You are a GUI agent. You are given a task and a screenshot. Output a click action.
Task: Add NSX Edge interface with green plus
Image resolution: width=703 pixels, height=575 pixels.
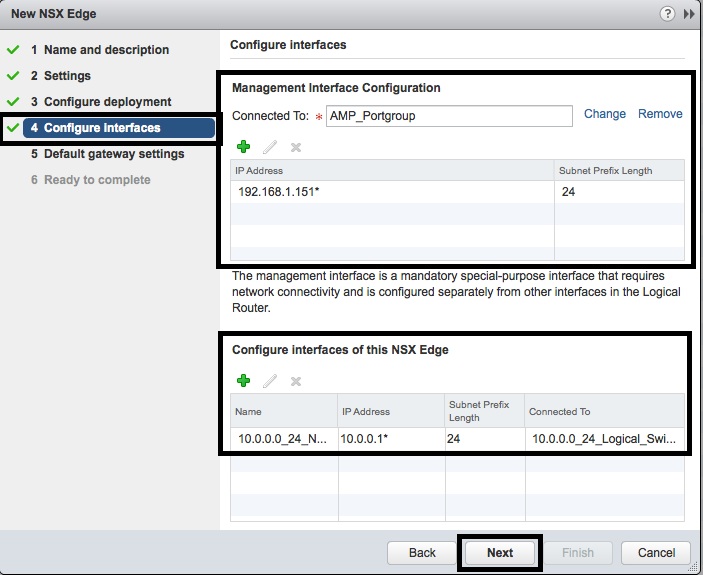click(x=243, y=381)
